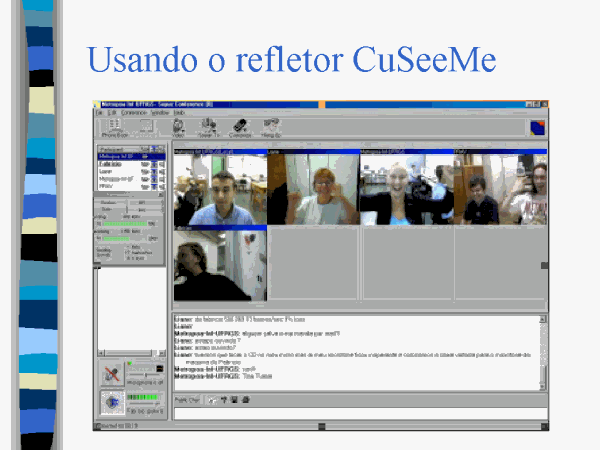Click the chat message input field
This screenshot has height=450, width=600.
tap(360, 413)
